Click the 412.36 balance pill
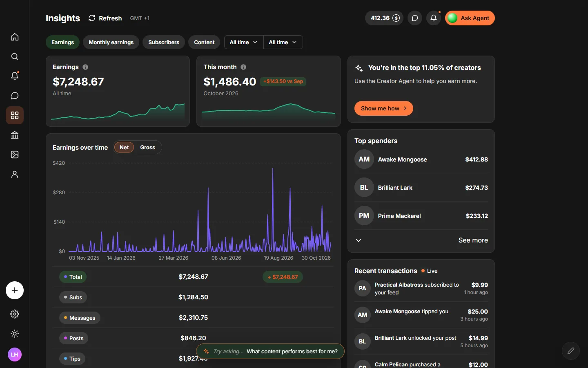Screen dimensions: 588x368 384,18
